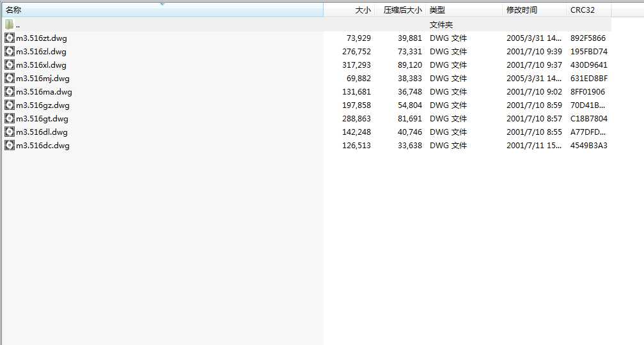This screenshot has height=345, width=644.
Task: Click size value 276,752
Action: [x=356, y=52]
